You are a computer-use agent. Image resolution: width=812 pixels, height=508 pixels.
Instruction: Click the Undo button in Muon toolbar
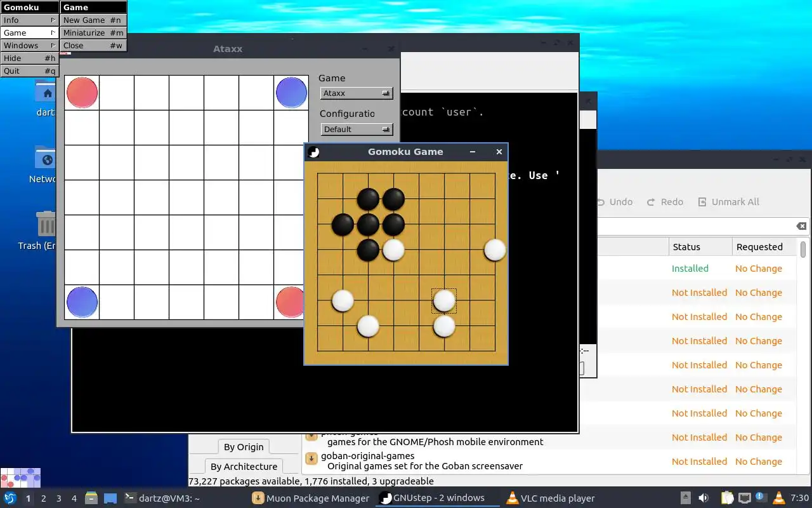click(615, 202)
